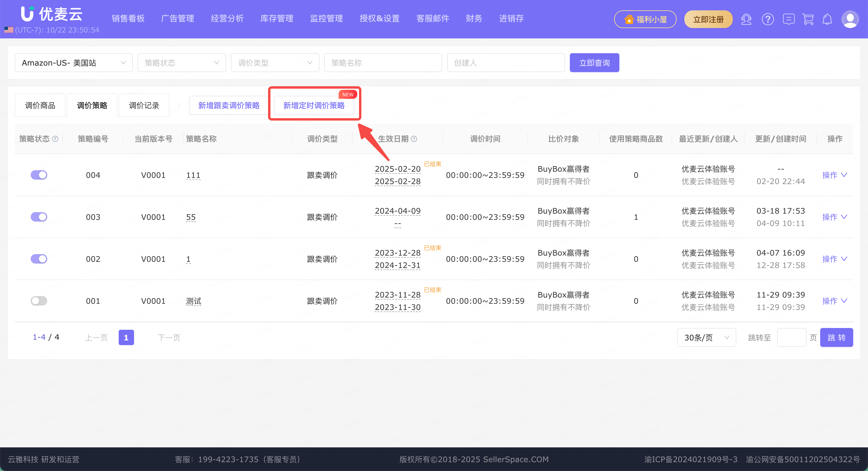
Task: Expand the 调价类型 filter dropdown
Action: pos(275,63)
